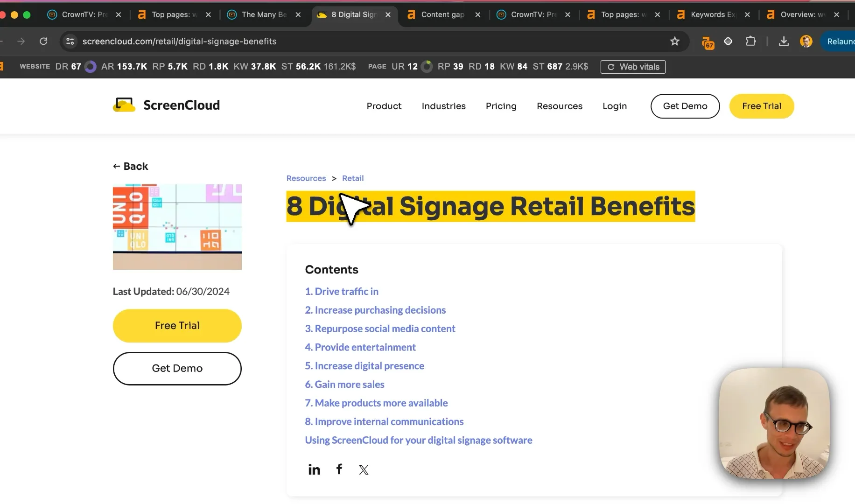The height and width of the screenshot is (504, 855).
Task: Open the Resources breadcrumb link
Action: [x=306, y=178]
